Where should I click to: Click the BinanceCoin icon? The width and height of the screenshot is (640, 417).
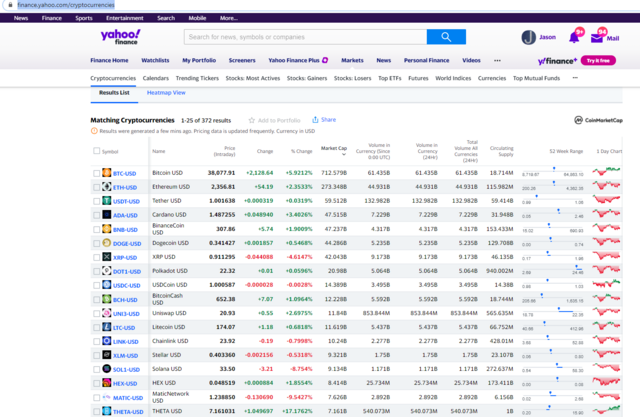click(107, 229)
